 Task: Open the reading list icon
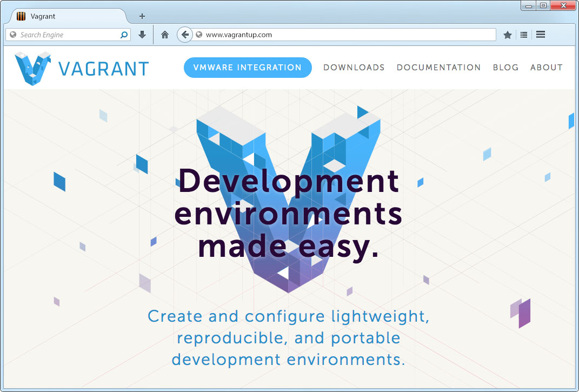tap(523, 34)
